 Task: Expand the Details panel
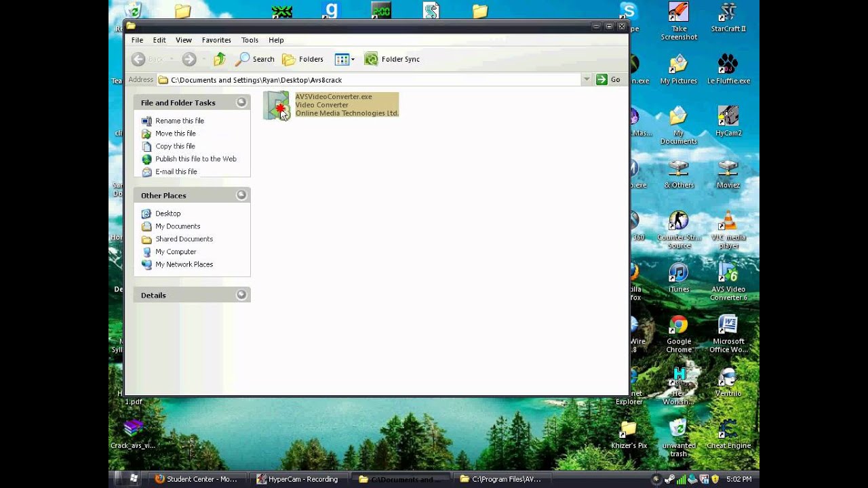pyautogui.click(x=241, y=295)
